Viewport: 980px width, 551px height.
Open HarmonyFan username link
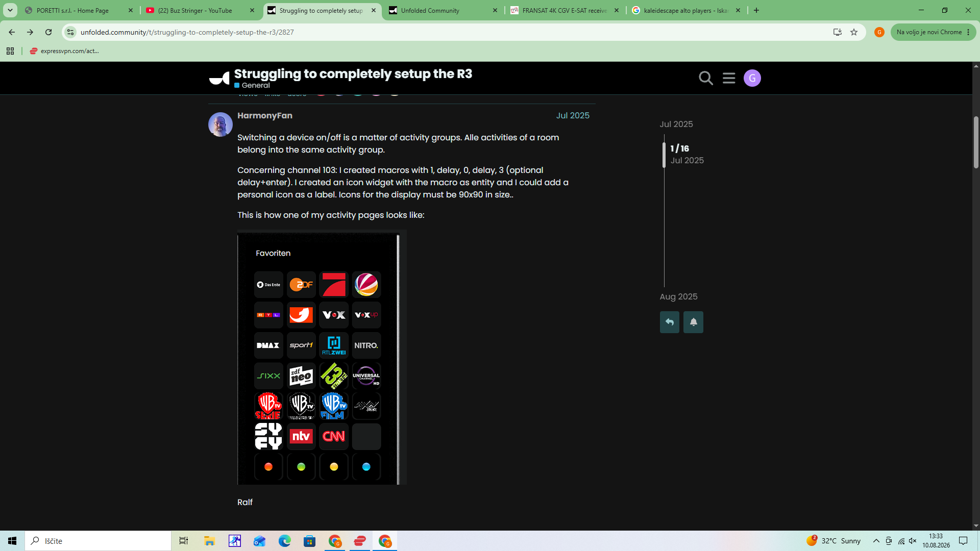264,115
